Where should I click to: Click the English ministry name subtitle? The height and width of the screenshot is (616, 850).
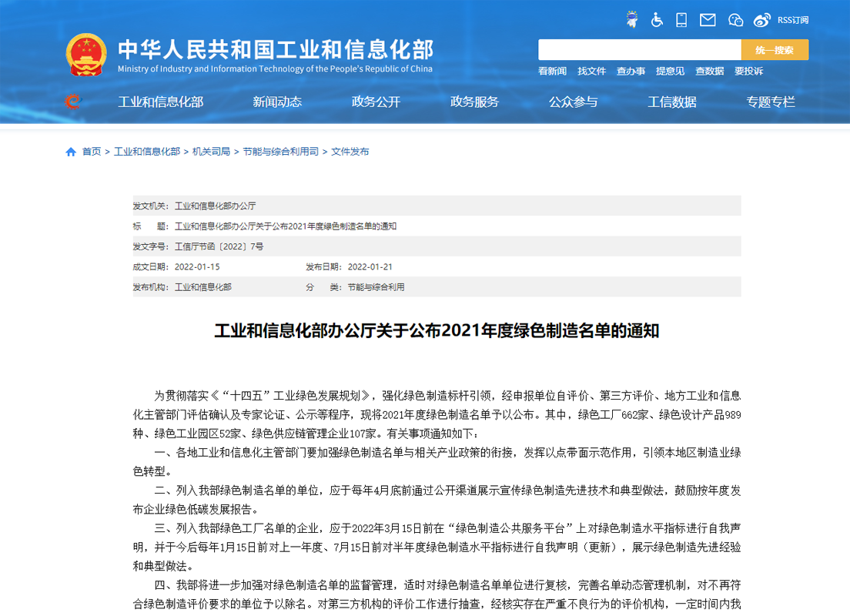click(276, 69)
